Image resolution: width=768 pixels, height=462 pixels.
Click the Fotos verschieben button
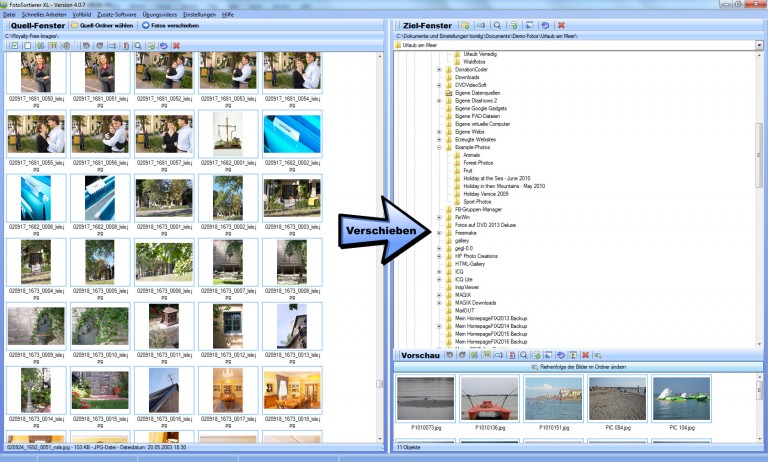coord(170,24)
